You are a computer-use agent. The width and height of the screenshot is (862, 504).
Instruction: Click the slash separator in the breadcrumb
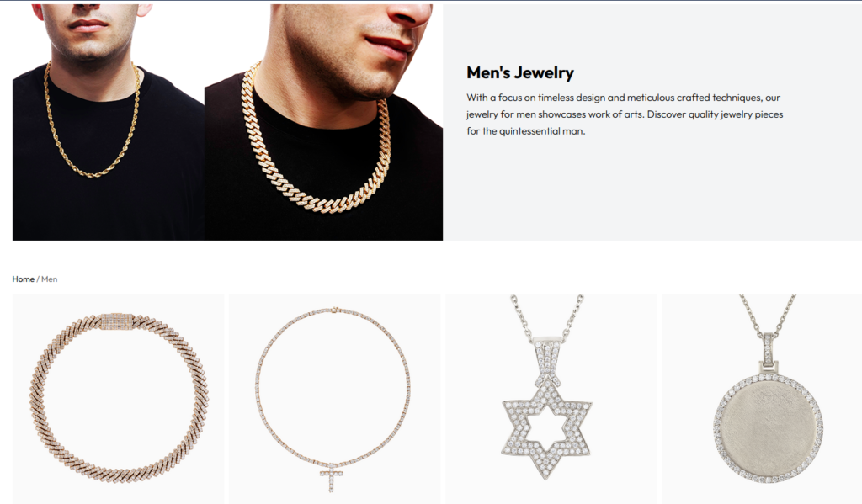click(x=38, y=279)
